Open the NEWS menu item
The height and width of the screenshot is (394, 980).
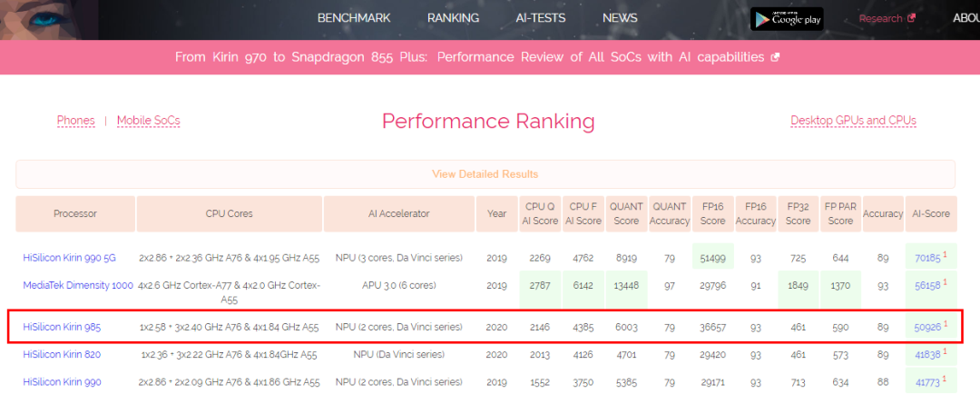[x=620, y=18]
